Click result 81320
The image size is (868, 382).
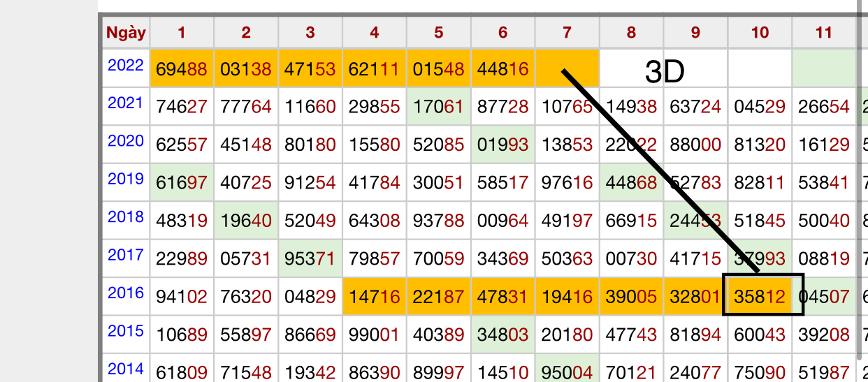click(760, 145)
